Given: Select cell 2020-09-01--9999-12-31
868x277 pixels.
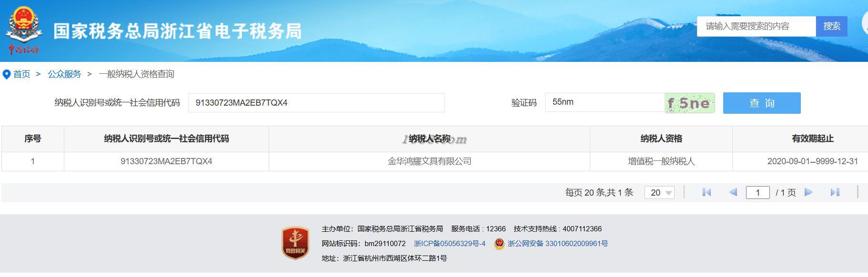Looking at the screenshot, I should 812,161.
